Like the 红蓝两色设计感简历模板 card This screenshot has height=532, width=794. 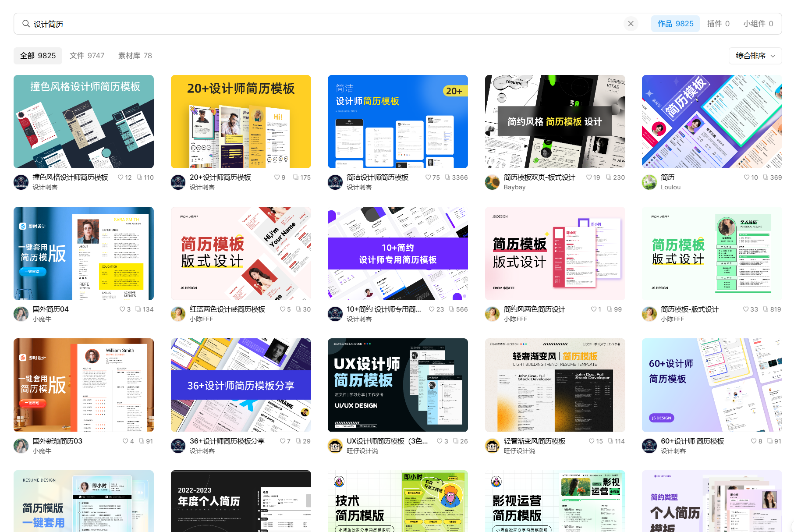(283, 309)
